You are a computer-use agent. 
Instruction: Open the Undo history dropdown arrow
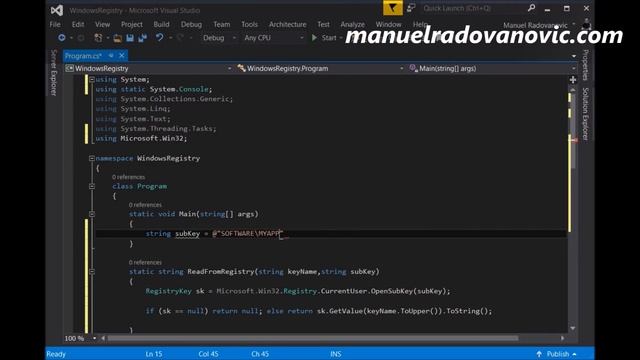tap(171, 38)
